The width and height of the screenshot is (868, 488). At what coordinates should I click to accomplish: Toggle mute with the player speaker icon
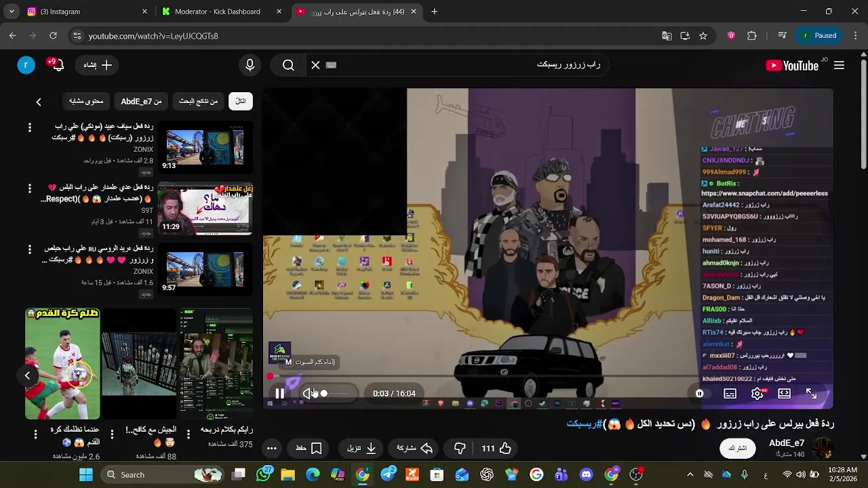309,393
